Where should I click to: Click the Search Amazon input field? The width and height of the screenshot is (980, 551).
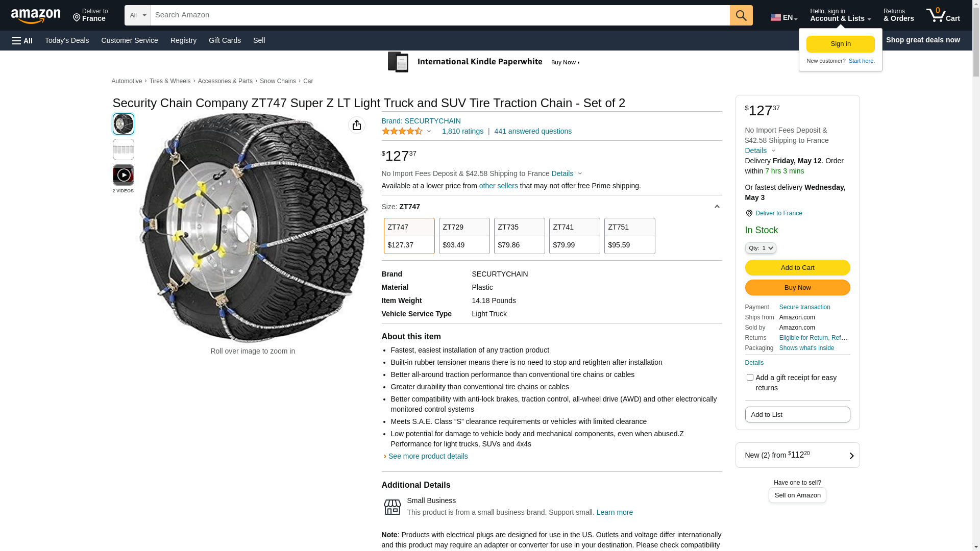[x=440, y=15]
